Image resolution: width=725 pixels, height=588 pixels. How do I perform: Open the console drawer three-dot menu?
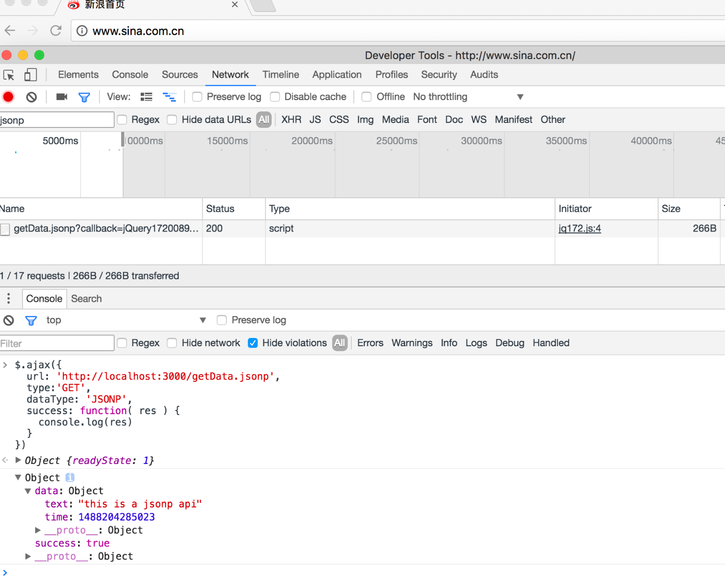point(8,298)
